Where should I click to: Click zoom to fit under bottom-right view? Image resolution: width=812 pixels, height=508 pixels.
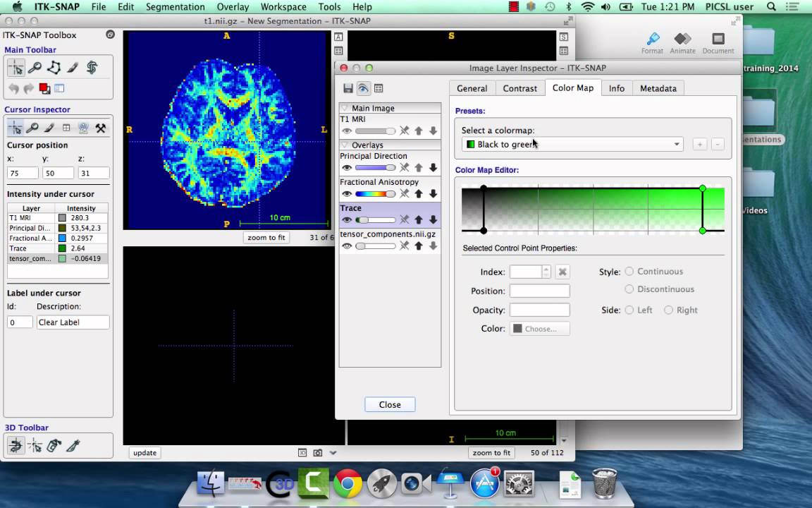tap(491, 452)
